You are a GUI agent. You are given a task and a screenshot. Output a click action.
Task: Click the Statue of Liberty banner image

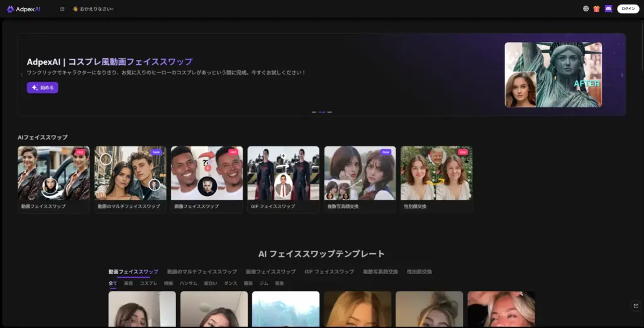click(x=553, y=75)
